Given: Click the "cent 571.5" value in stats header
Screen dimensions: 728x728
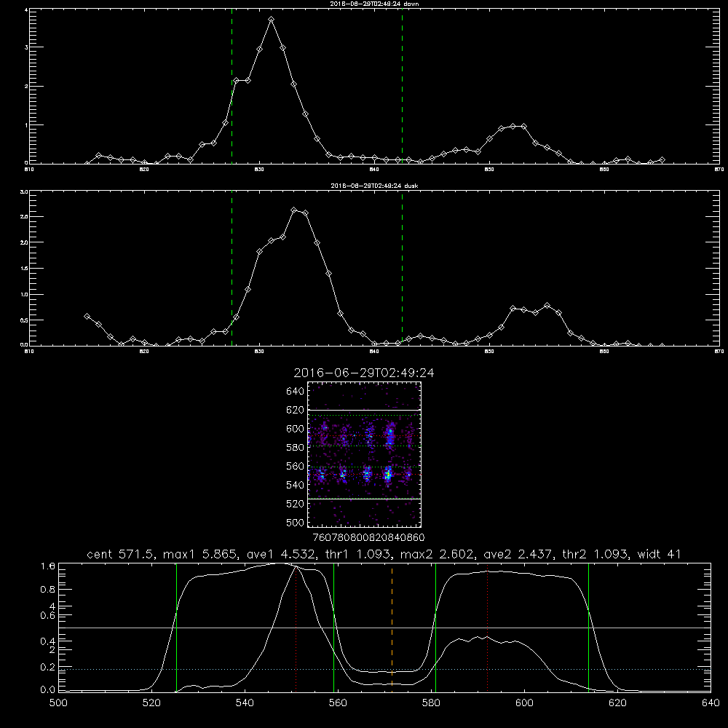Looking at the screenshot, I should point(120,554).
